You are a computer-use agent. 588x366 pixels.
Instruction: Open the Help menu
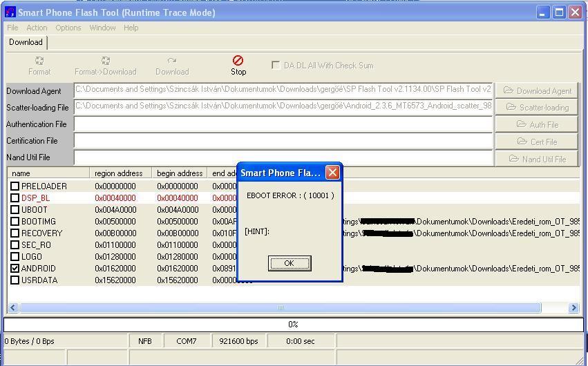click(x=131, y=28)
